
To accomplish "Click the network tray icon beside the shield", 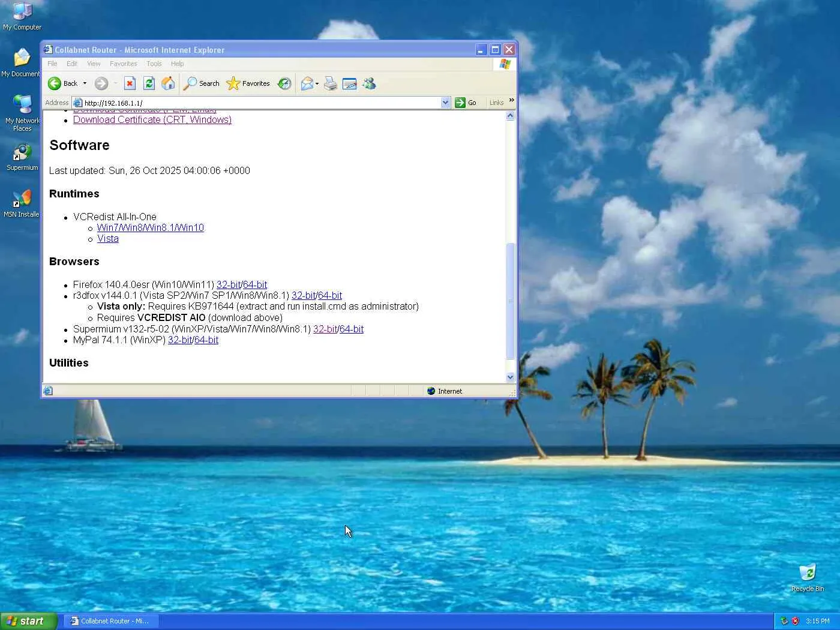I will tap(784, 621).
